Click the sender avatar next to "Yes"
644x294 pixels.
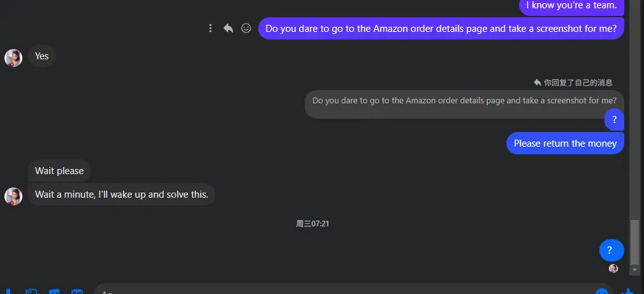pyautogui.click(x=13, y=58)
